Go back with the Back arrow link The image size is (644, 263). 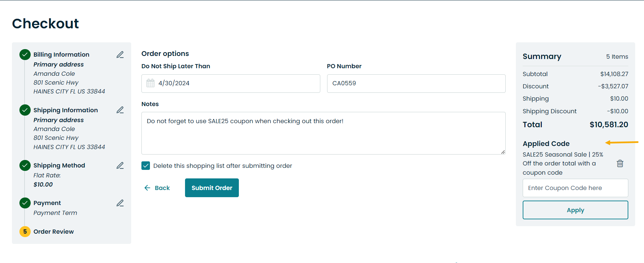pos(157,188)
